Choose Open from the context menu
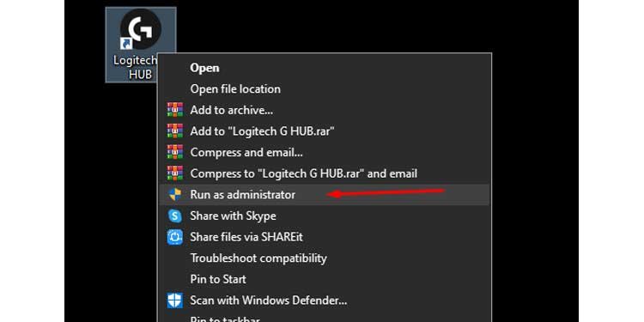The width and height of the screenshot is (644, 322). tap(204, 68)
